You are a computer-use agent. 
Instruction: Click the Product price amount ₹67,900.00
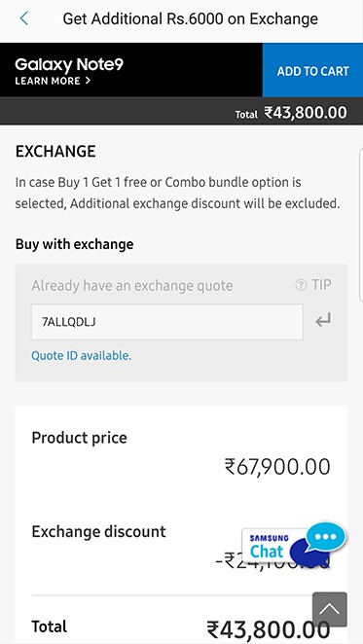(277, 467)
